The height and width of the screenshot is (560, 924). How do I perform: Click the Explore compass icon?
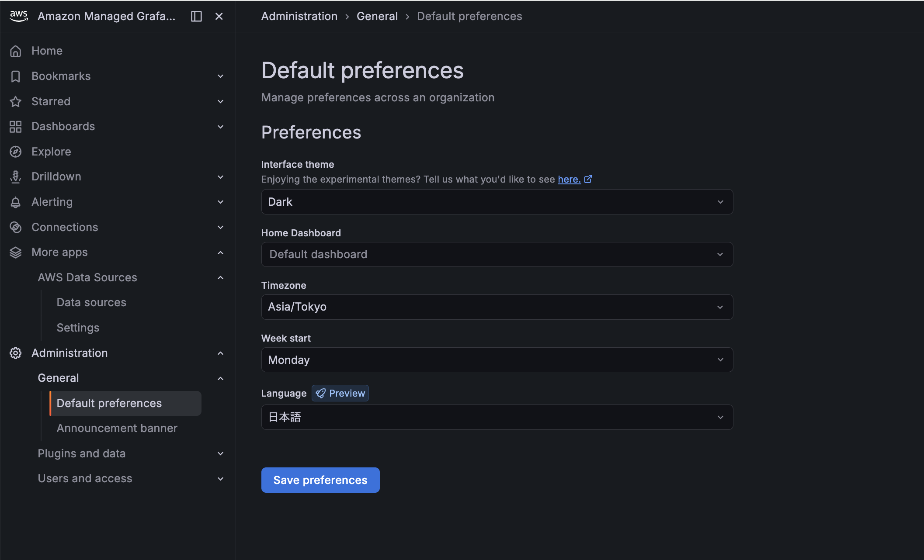click(16, 152)
